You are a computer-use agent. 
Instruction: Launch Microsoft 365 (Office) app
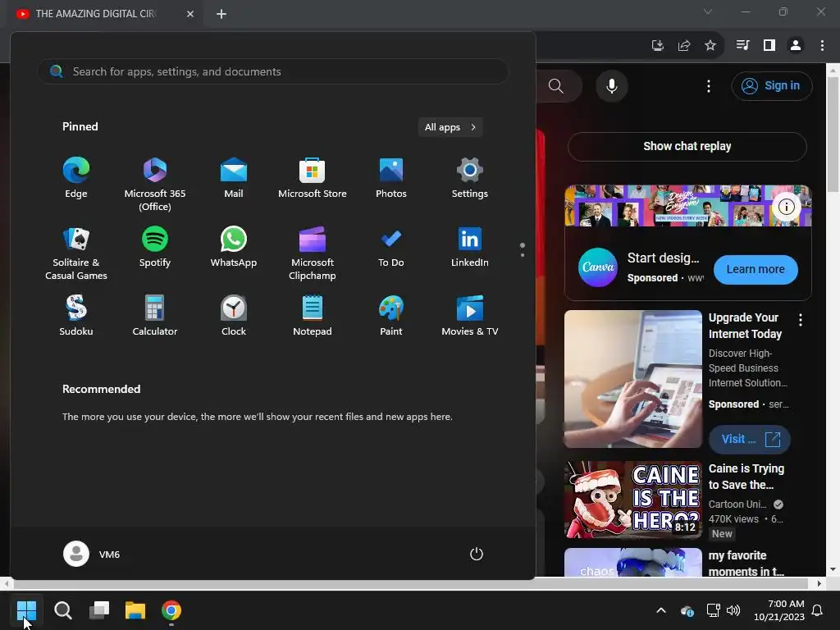click(155, 184)
